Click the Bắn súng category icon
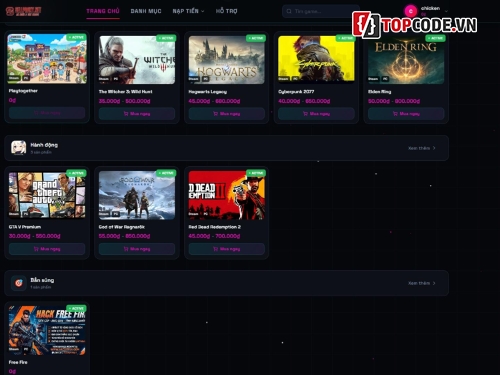This screenshot has height=375, width=500. coord(19,283)
